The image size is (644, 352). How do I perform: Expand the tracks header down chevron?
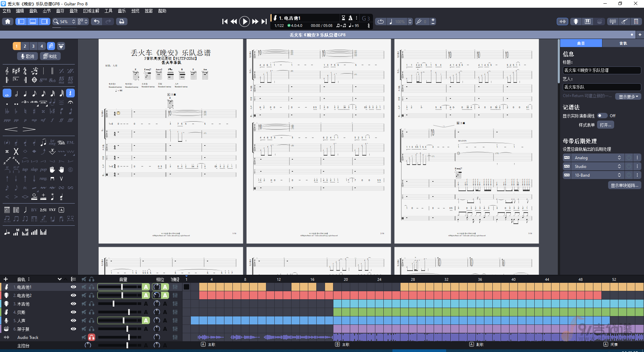(60, 279)
